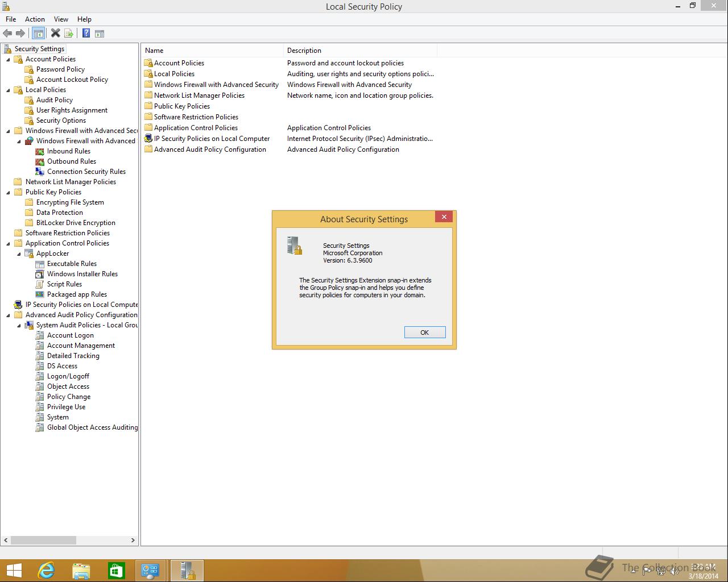Screen dimensions: 728x582
Task: Collapse inner Windows Firewall child node
Action: (19, 141)
